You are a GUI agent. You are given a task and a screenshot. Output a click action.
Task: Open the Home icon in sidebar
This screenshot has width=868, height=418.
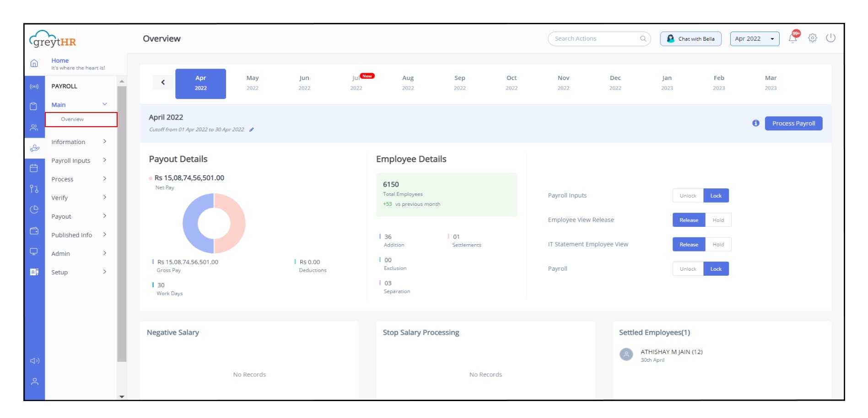(x=34, y=64)
